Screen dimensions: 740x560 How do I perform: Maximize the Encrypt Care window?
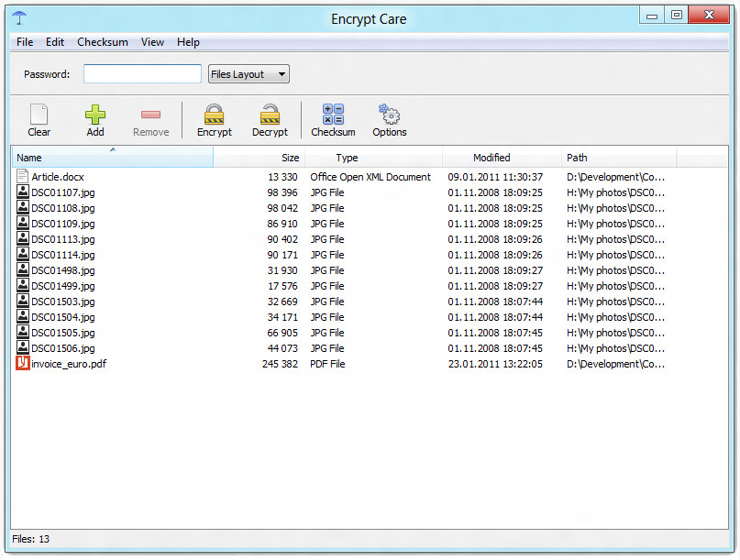point(677,15)
